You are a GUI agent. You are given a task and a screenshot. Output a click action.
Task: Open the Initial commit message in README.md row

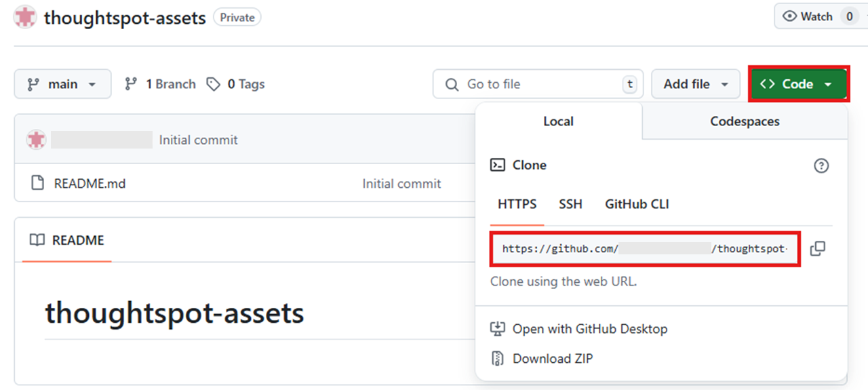pos(401,184)
